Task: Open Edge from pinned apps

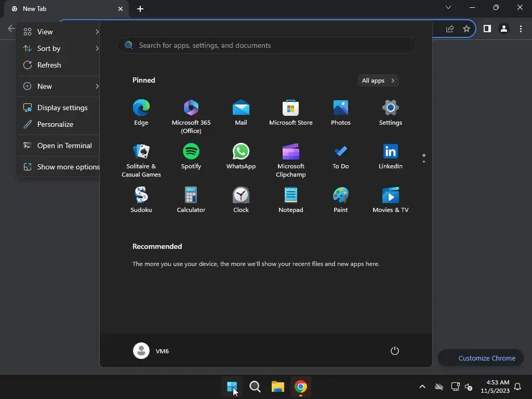Action: tap(141, 113)
